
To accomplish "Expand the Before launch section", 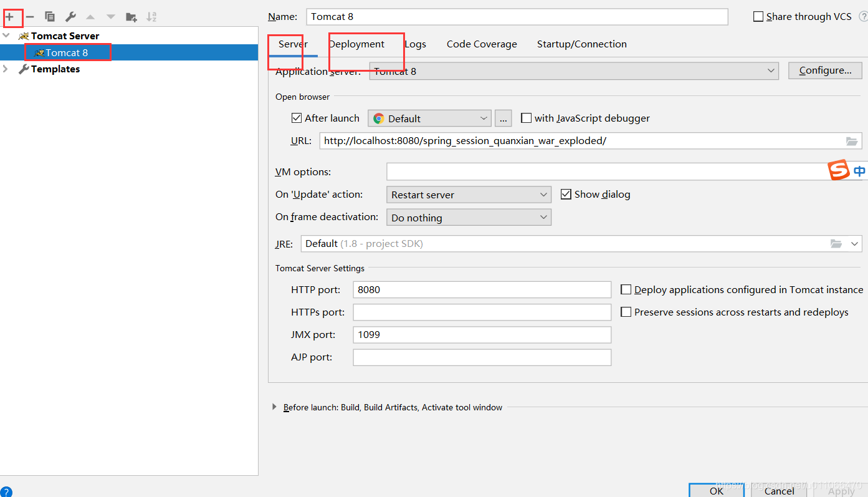I will tap(274, 407).
